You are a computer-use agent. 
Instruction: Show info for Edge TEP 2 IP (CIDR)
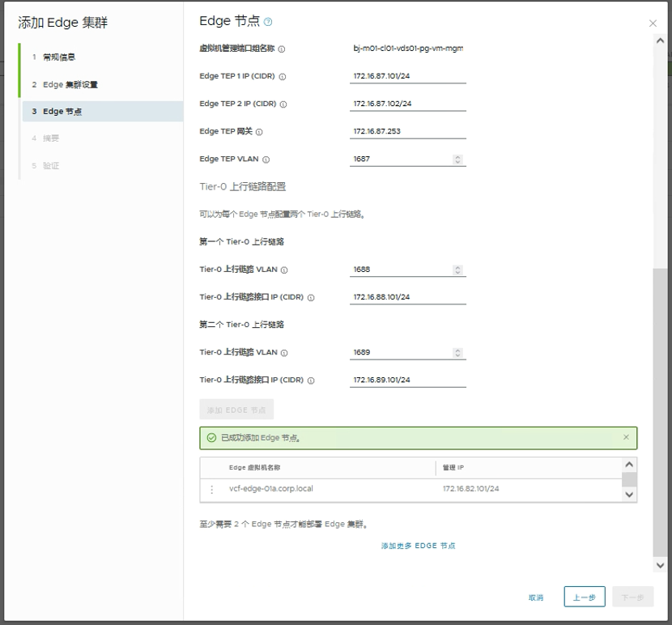(283, 104)
